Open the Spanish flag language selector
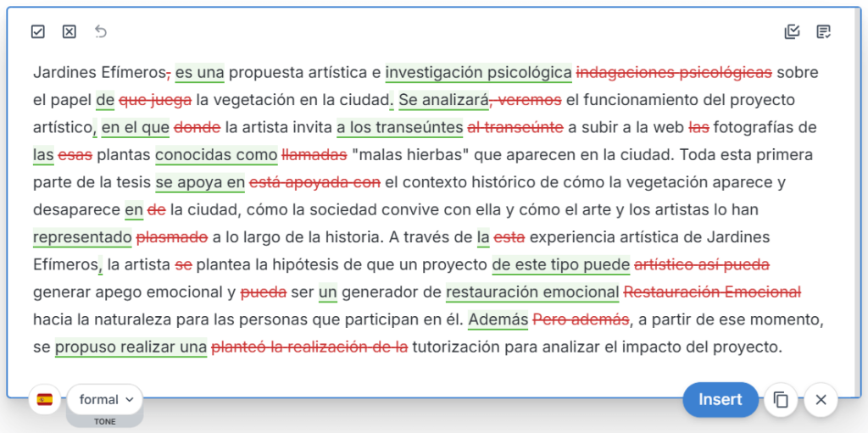The image size is (868, 433). 45,399
